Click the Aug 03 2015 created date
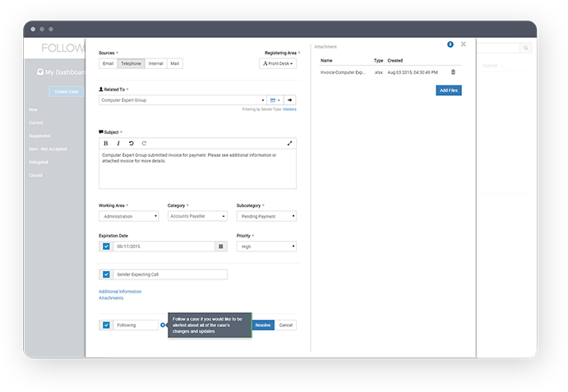Screen dimensions: 568x392 (413, 72)
